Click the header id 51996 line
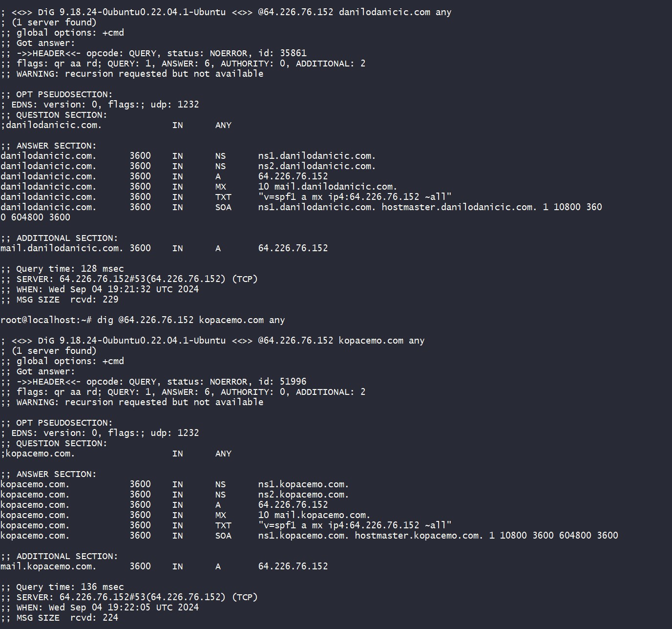The height and width of the screenshot is (629, 672). [x=154, y=382]
